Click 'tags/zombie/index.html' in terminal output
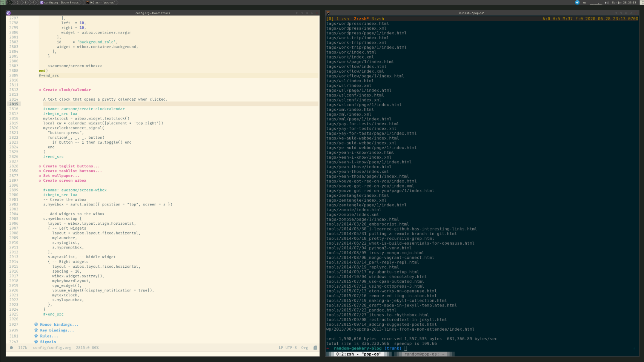This screenshot has height=362, width=644. click(x=354, y=210)
